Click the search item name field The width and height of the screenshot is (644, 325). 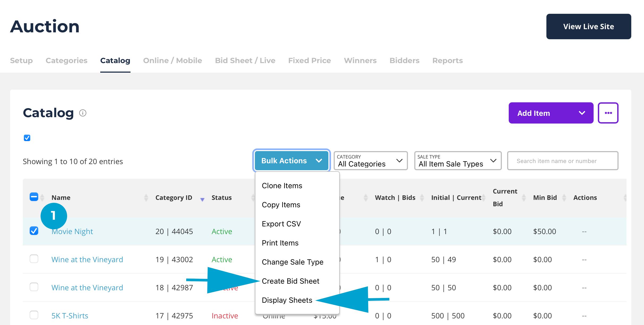[562, 161]
